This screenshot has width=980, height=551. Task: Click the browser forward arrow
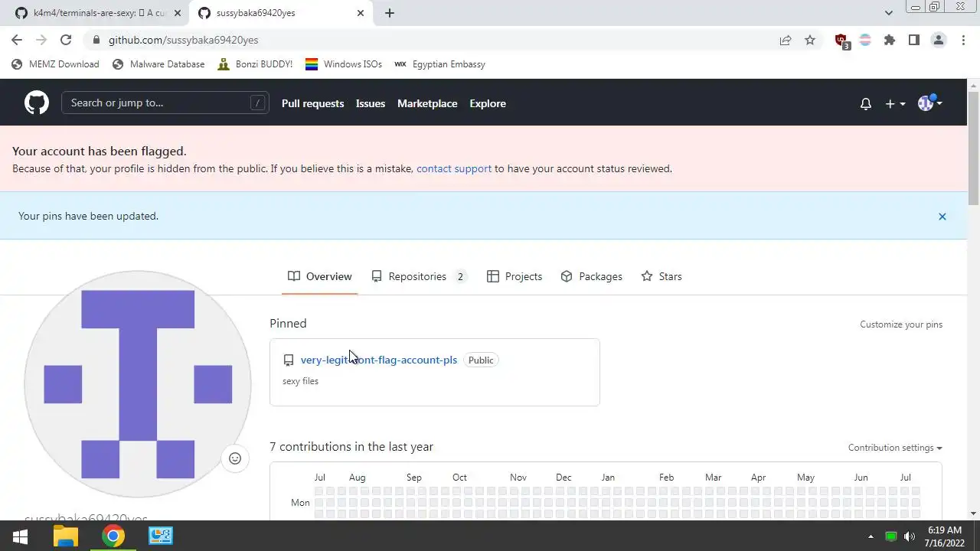click(x=41, y=40)
